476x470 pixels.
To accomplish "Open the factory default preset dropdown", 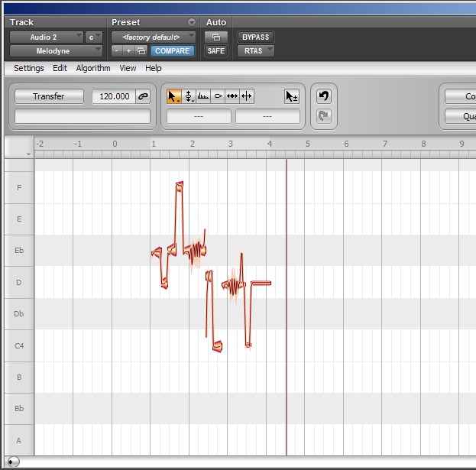I will tap(153, 37).
